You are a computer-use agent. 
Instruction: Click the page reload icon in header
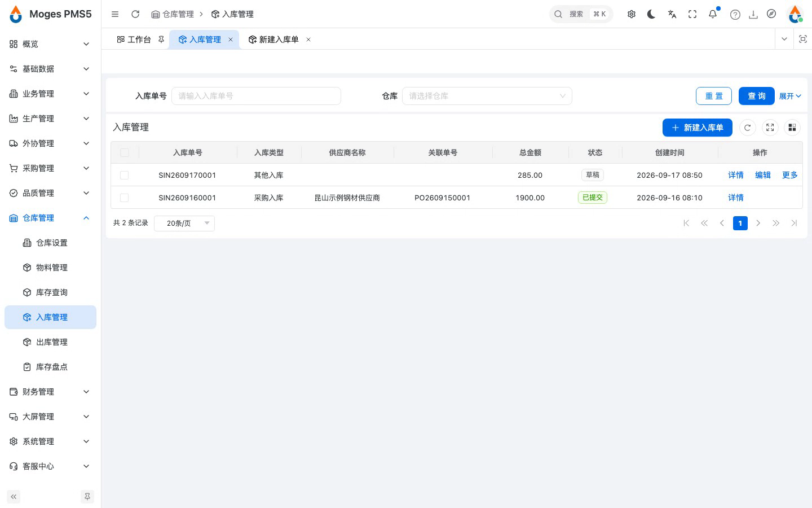pos(135,14)
